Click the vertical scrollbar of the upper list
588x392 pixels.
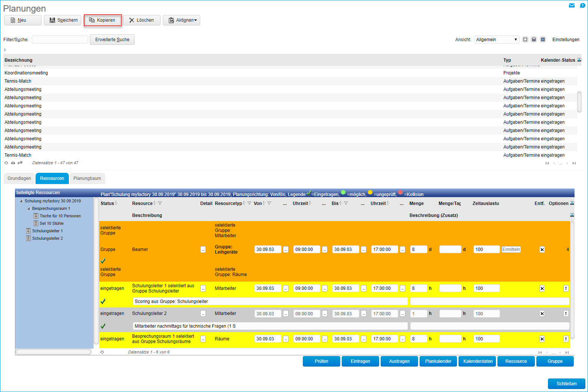coord(579,102)
